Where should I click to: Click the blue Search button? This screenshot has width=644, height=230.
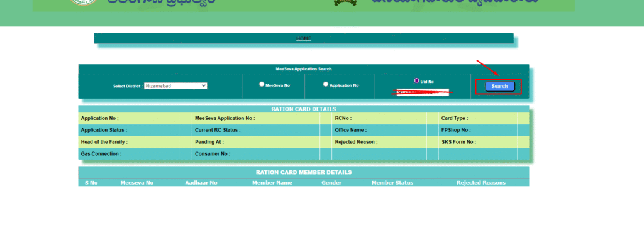[x=499, y=86]
